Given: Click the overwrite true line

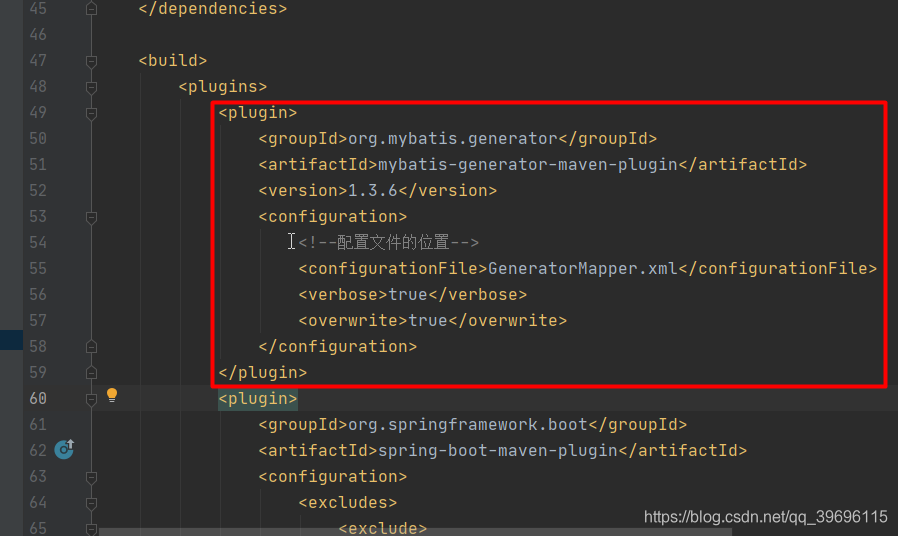Looking at the screenshot, I should pos(432,321).
